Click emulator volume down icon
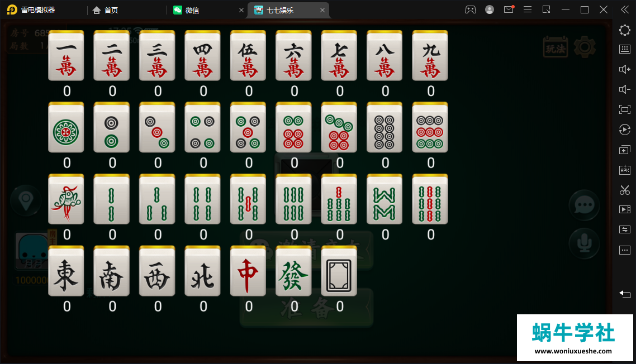 click(625, 89)
